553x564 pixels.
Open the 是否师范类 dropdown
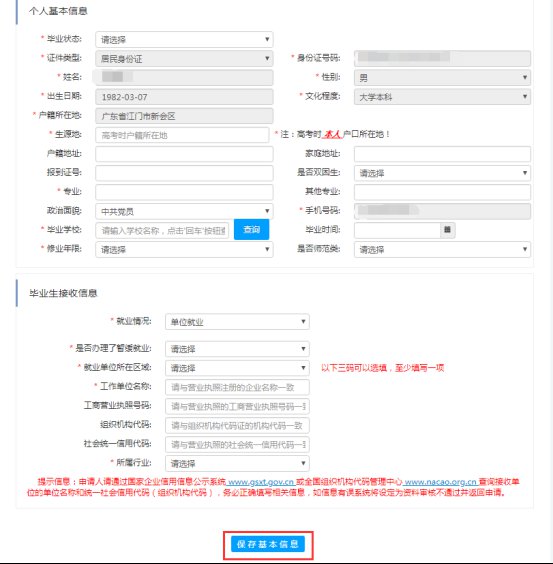(x=442, y=249)
